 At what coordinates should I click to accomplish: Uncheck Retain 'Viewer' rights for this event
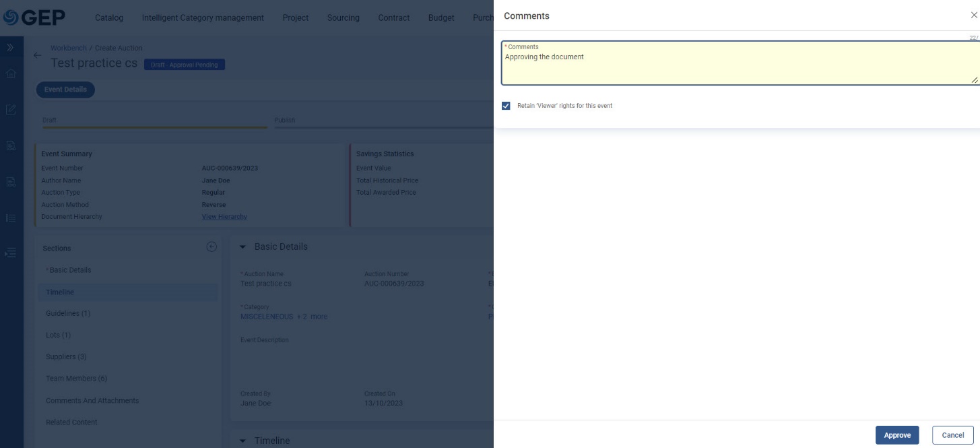506,106
